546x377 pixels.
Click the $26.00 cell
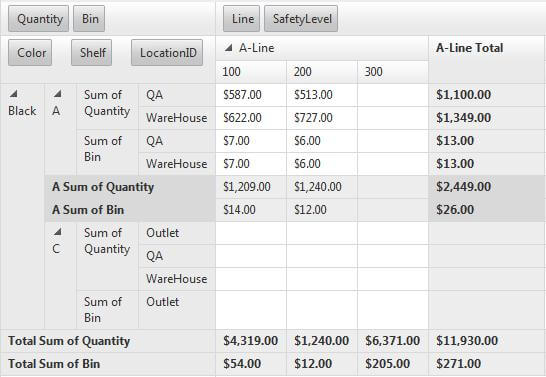[x=486, y=210]
